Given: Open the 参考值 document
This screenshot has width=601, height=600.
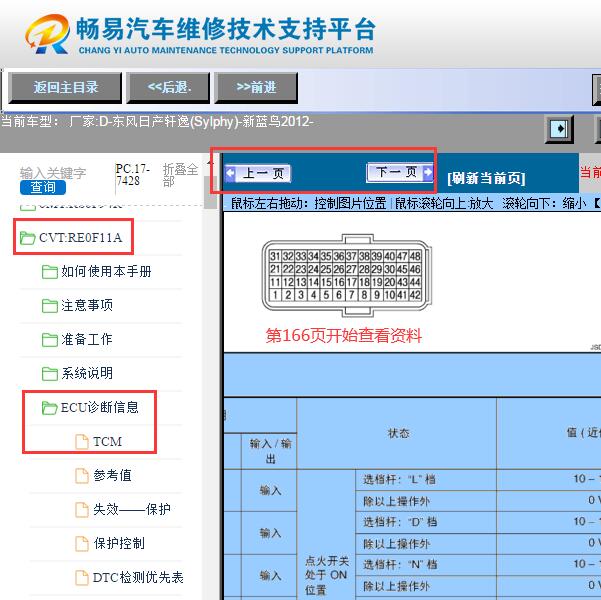Looking at the screenshot, I should point(112,475).
